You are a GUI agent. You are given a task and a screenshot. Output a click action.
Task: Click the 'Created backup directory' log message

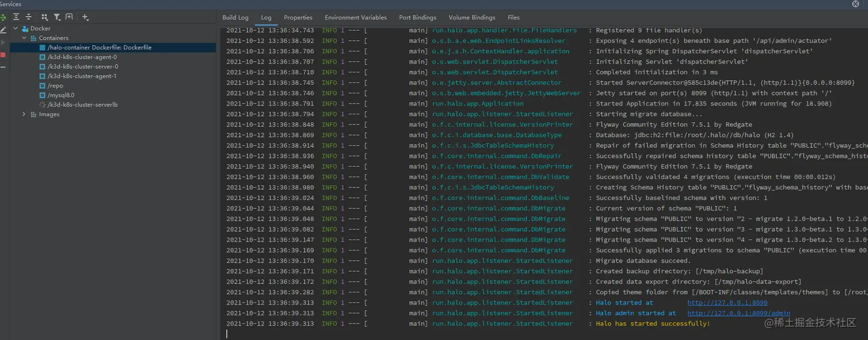coord(679,271)
